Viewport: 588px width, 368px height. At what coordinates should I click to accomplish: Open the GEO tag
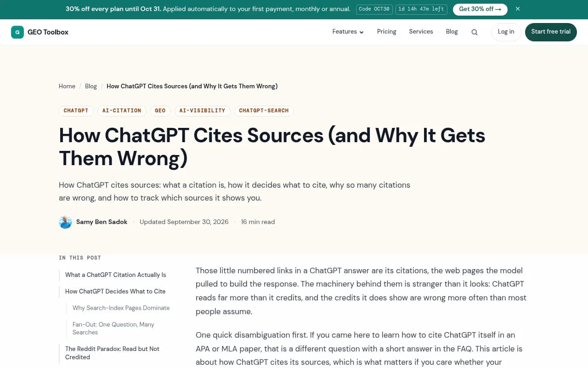[160, 111]
